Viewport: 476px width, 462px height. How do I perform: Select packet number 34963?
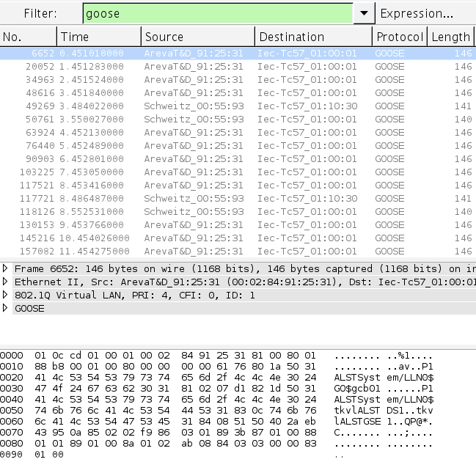238,79
